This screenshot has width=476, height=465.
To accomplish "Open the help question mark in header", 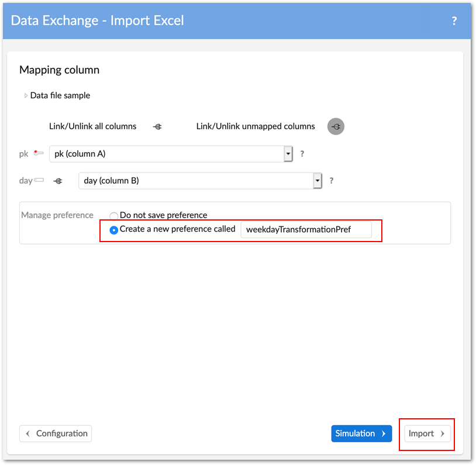I will coord(454,21).
